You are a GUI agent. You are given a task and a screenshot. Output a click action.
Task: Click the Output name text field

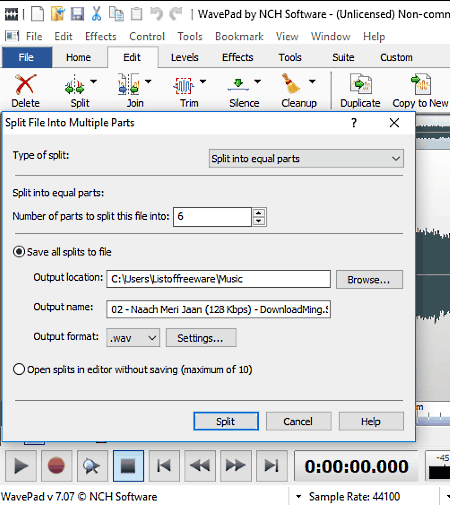pyautogui.click(x=218, y=309)
